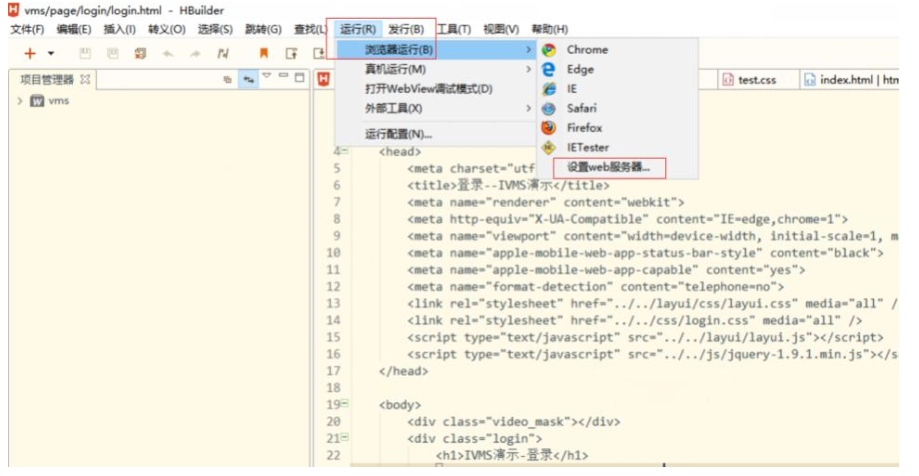This screenshot has width=919, height=476.
Task: Click the login.css link tag line
Action: 635,321
